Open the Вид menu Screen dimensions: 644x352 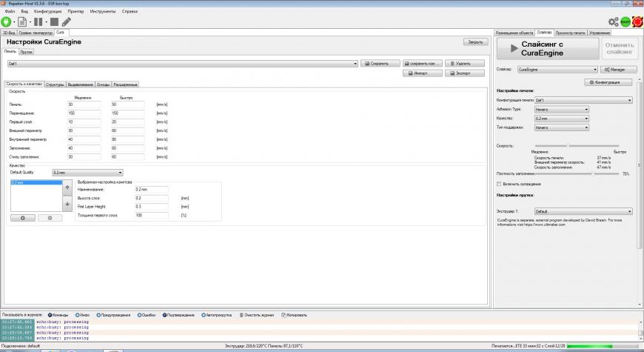point(24,12)
